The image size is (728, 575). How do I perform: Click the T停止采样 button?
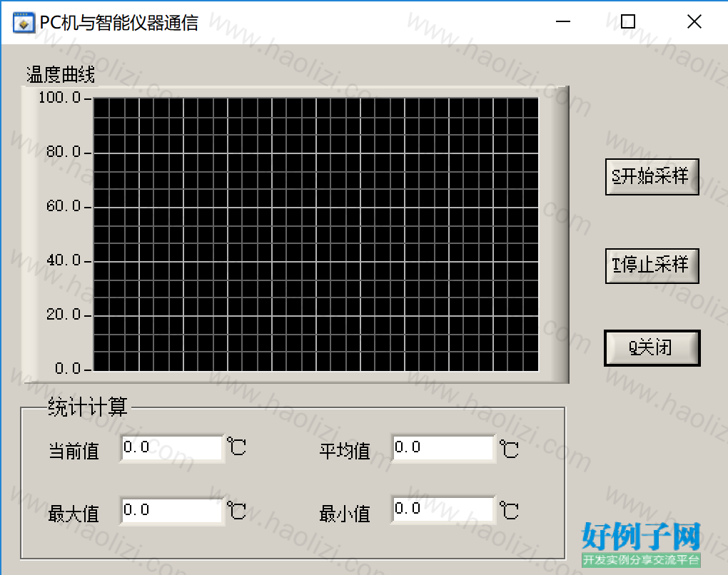tap(652, 265)
